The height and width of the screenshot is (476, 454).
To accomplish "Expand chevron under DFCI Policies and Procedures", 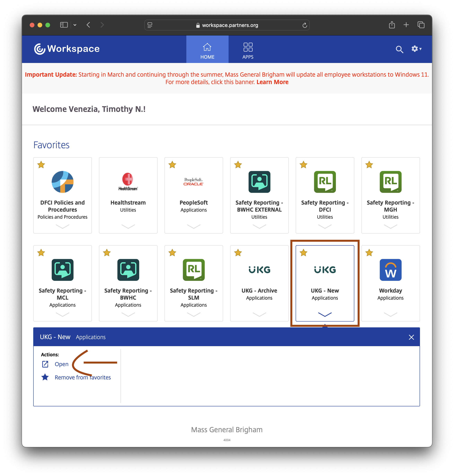I will pos(62,226).
